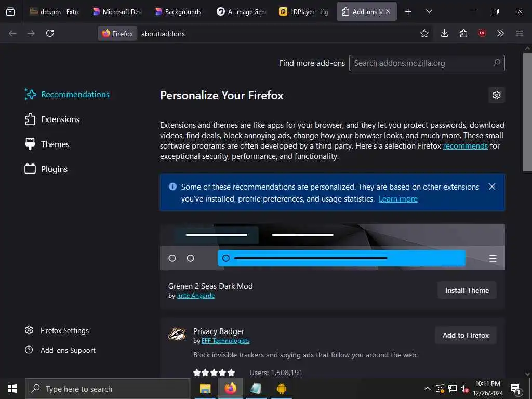Open the tools gear menu for all add-ons
Viewport: 532px width, 399px height.
coord(496,95)
